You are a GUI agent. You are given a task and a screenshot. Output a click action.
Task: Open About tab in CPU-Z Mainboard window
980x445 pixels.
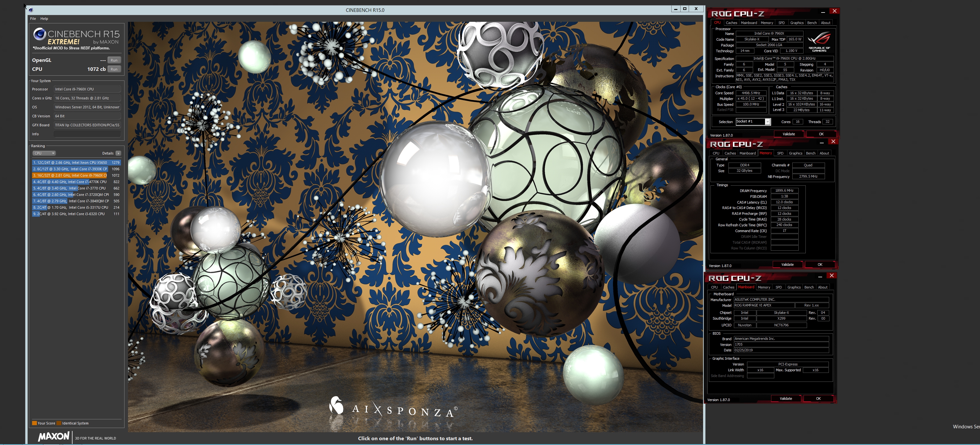[823, 287]
